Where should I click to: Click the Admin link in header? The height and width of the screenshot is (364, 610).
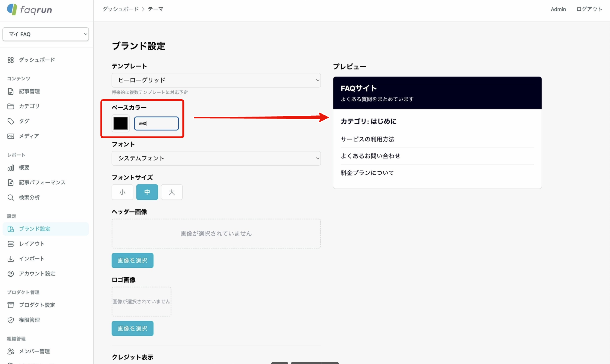tap(558, 9)
